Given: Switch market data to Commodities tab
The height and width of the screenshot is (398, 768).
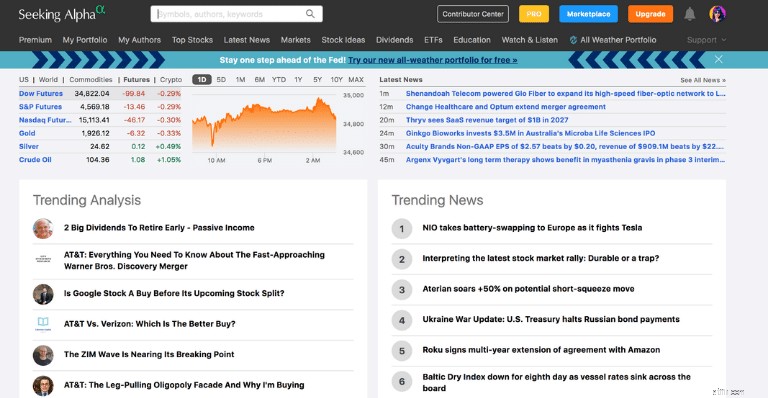Looking at the screenshot, I should pos(91,79).
